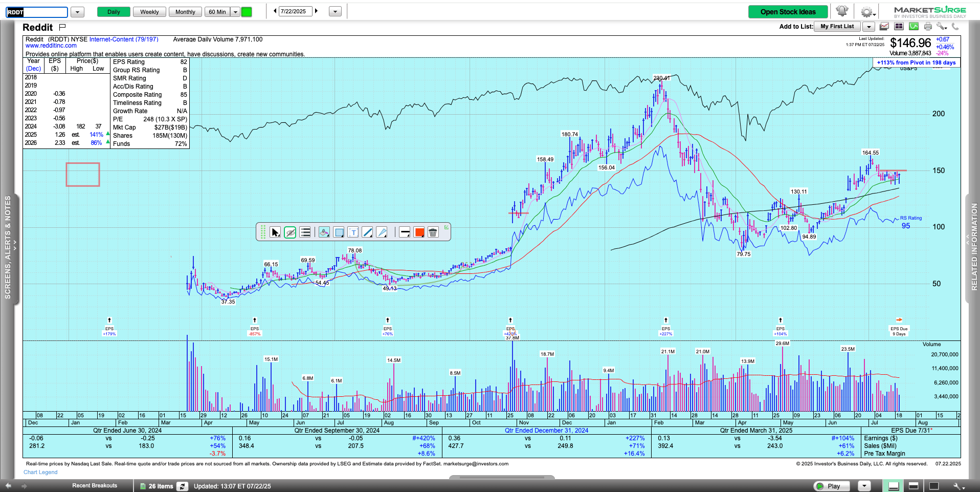Toggle the green real-time indicator button
Viewport: 980px width, 492px height.
click(x=247, y=12)
